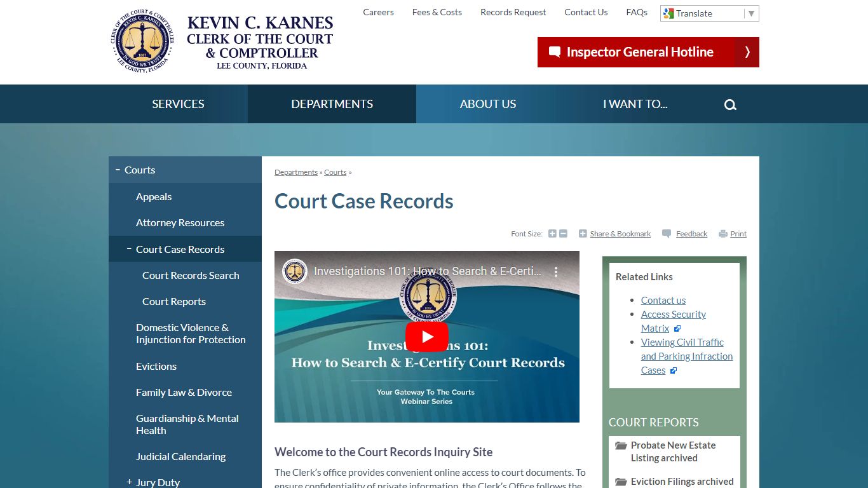Go to the Careers page

pyautogui.click(x=378, y=12)
